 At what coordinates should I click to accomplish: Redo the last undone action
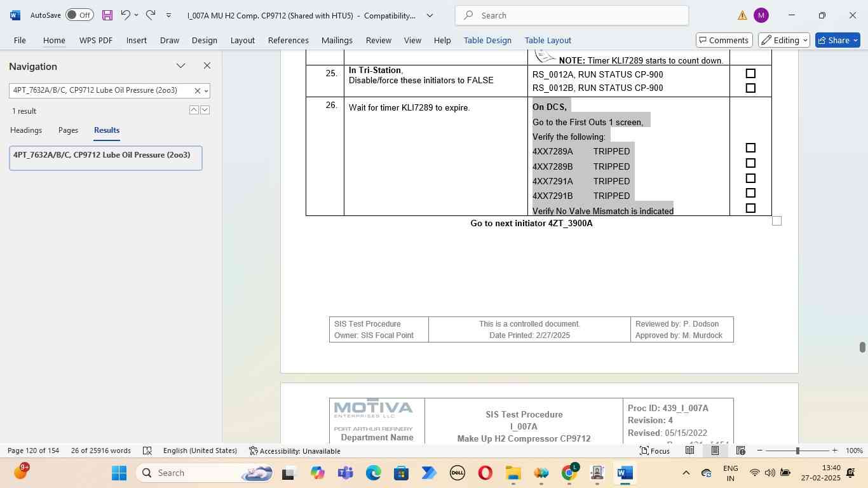151,15
